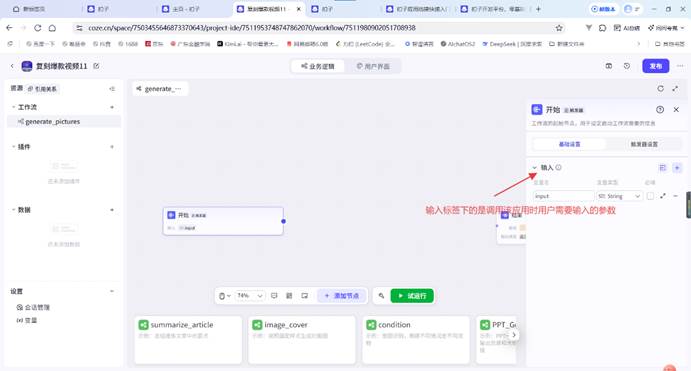Bookmark this page with the star icon

point(559,28)
